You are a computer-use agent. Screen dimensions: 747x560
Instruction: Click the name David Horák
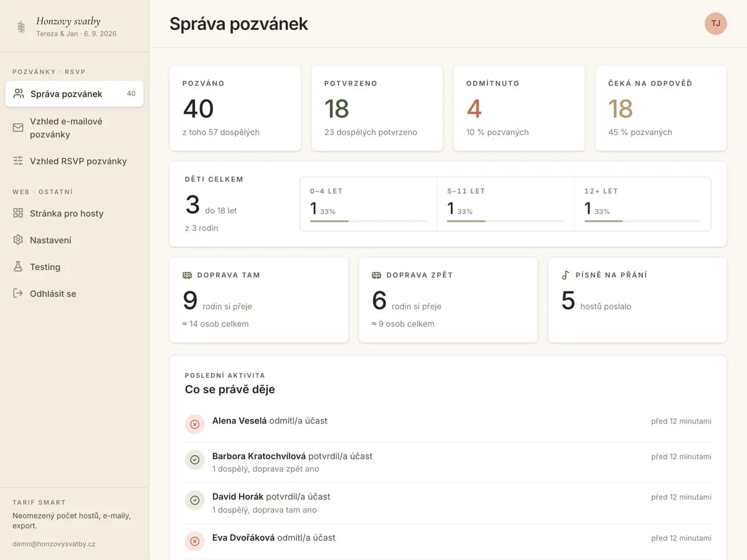click(238, 497)
